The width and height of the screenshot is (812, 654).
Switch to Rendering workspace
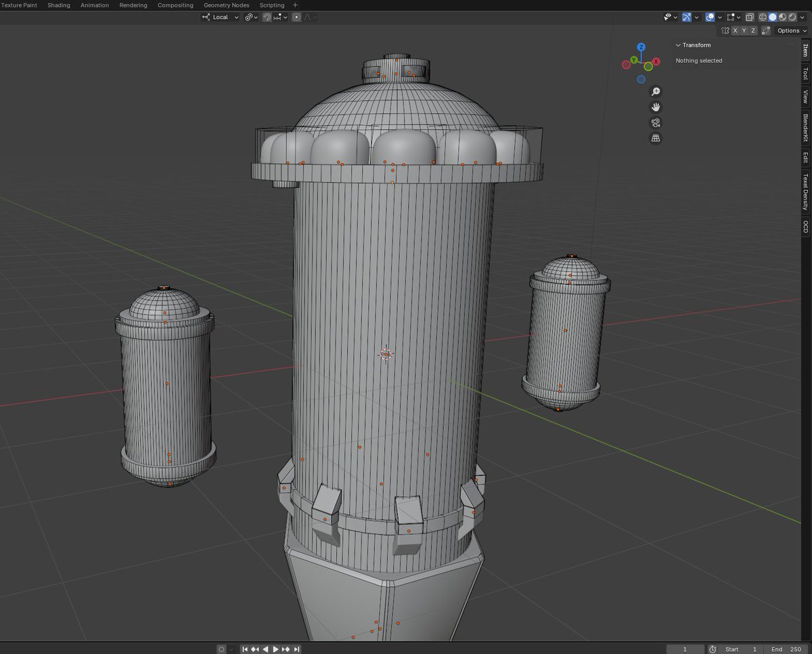(133, 5)
